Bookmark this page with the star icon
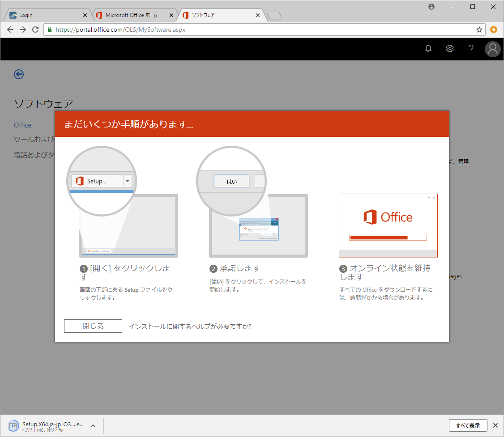Image resolution: width=504 pixels, height=437 pixels. (479, 30)
